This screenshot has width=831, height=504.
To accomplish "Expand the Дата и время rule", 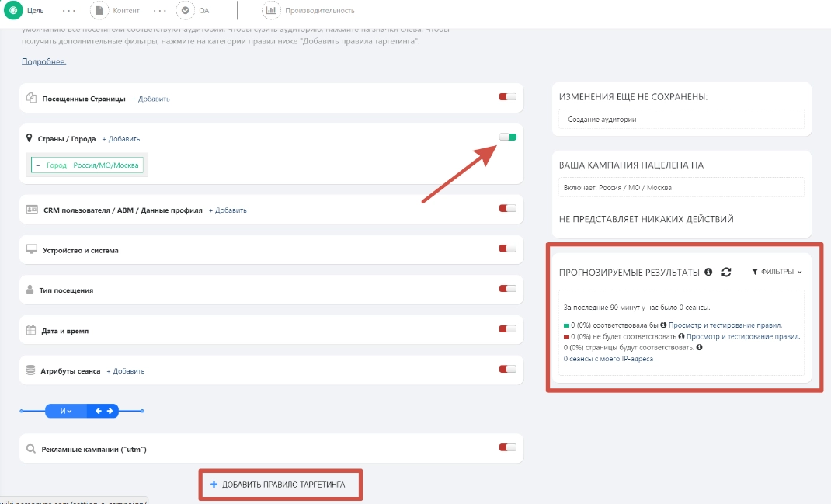I will click(64, 331).
